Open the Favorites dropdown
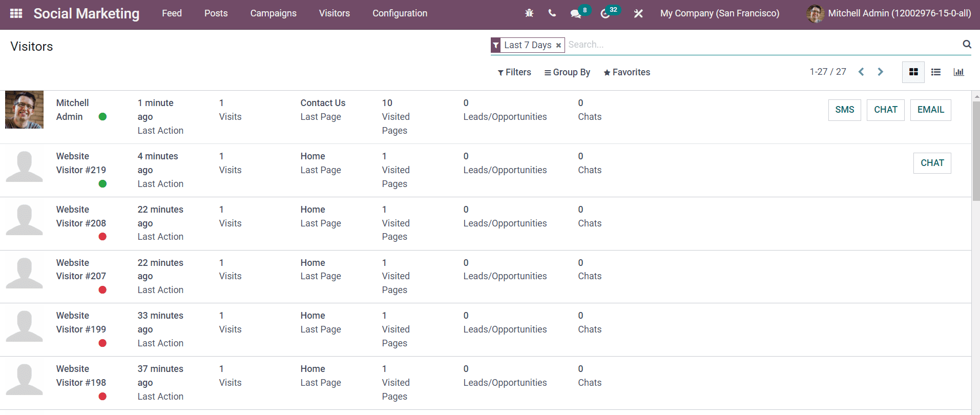The image size is (980, 415). (x=627, y=72)
